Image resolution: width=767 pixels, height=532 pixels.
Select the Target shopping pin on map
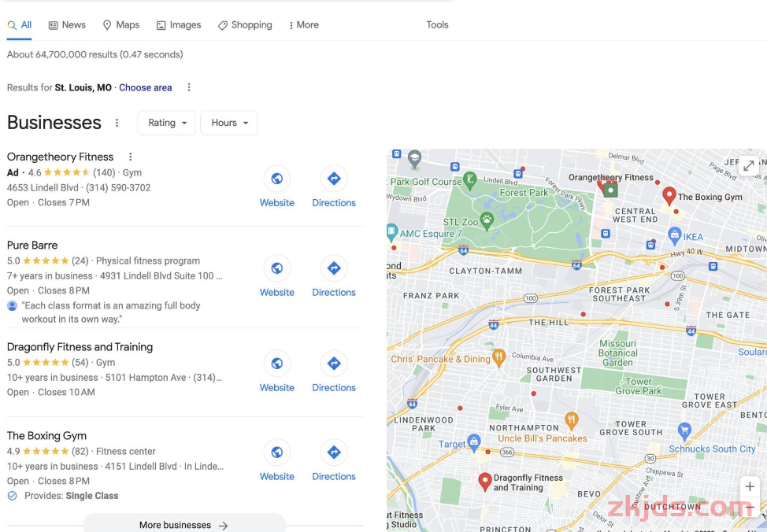(473, 442)
